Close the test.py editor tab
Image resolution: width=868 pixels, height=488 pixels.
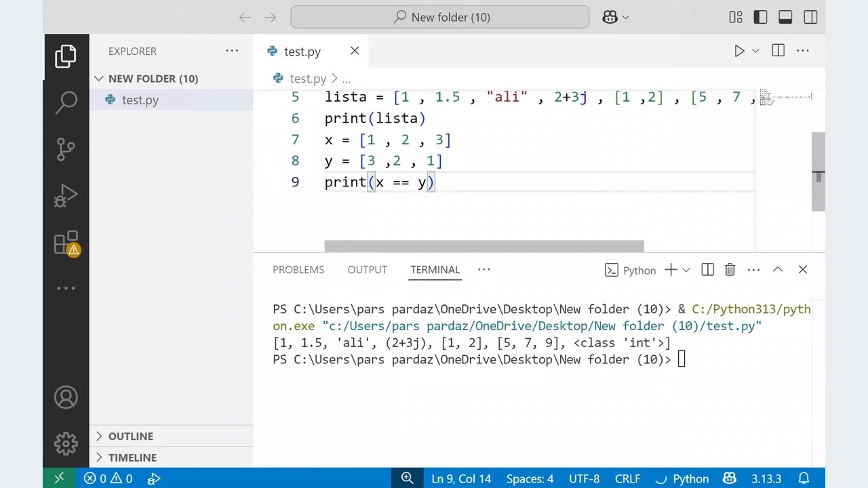pyautogui.click(x=355, y=51)
